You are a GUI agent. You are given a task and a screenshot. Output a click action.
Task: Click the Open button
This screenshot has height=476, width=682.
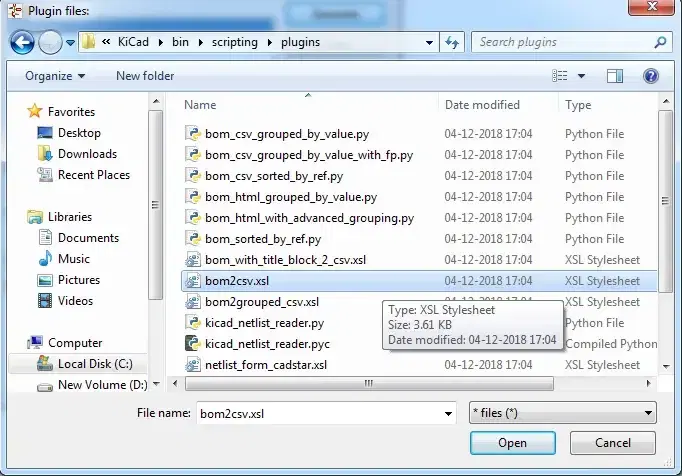tap(512, 443)
